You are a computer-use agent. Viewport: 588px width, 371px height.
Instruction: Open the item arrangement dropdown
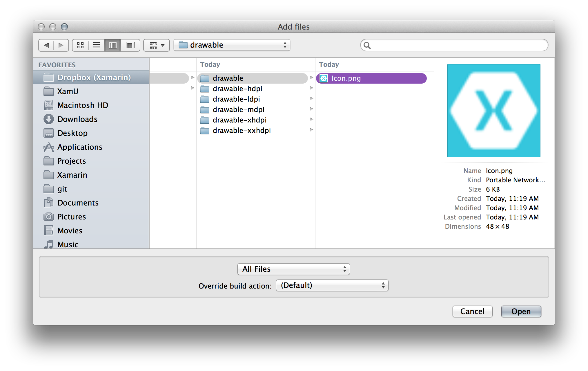[157, 45]
